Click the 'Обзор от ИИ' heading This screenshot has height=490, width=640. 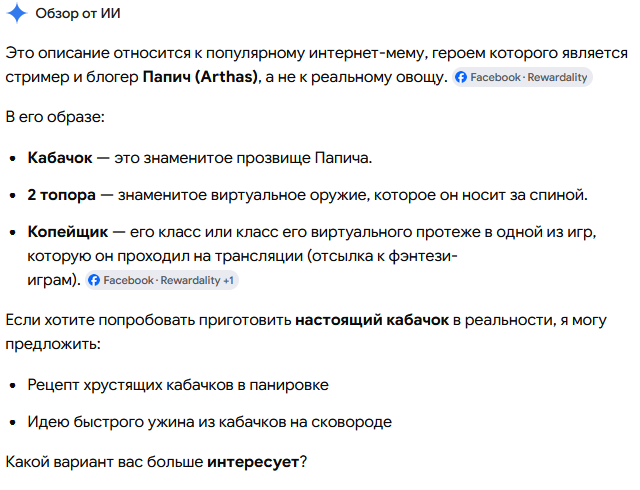tap(78, 13)
